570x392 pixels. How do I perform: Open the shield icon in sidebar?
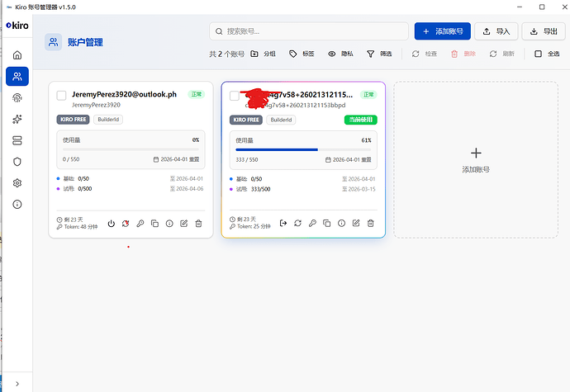click(x=17, y=162)
